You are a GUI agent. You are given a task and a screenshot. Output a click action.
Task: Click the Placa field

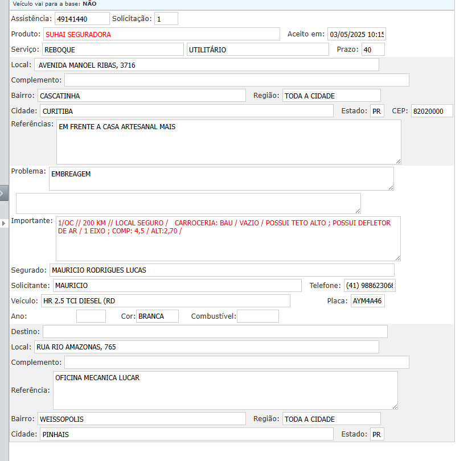click(367, 301)
